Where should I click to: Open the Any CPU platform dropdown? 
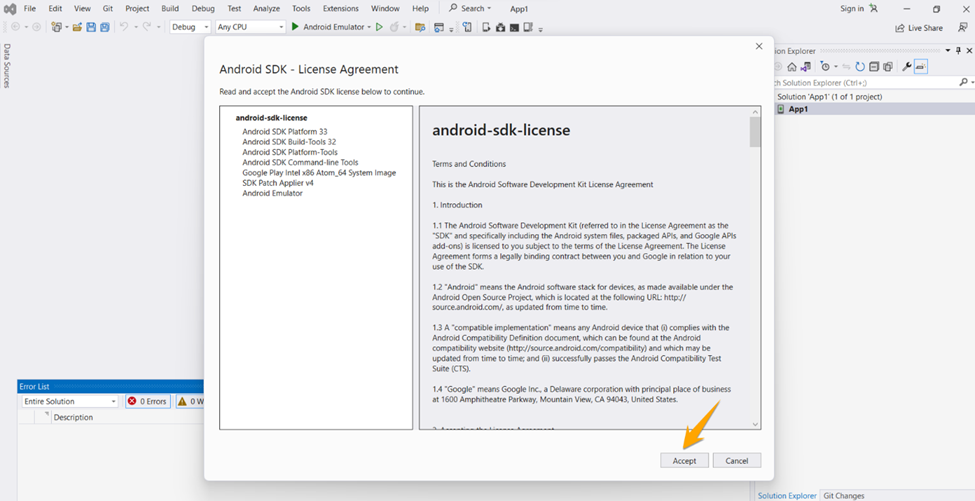click(250, 27)
